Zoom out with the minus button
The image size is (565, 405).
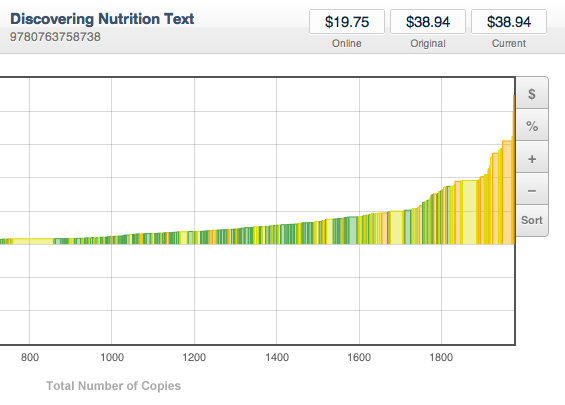pyautogui.click(x=532, y=190)
